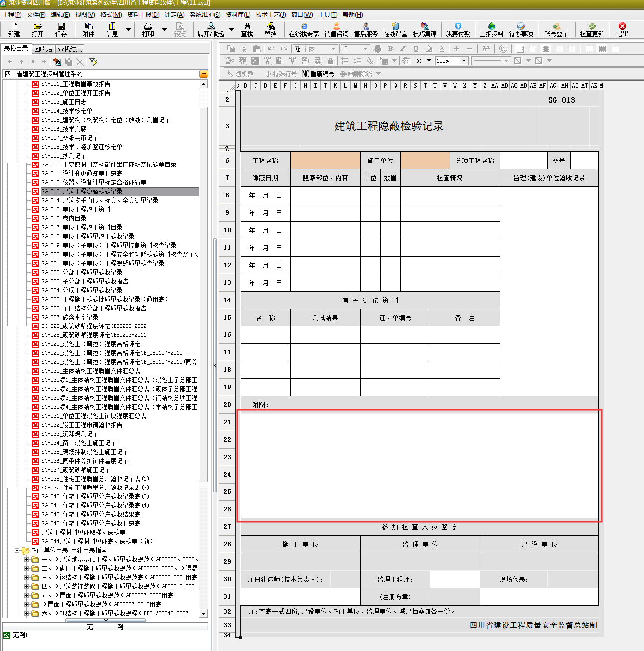This screenshot has height=651, width=644.
Task: Click the font color A button
Action: click(x=442, y=49)
